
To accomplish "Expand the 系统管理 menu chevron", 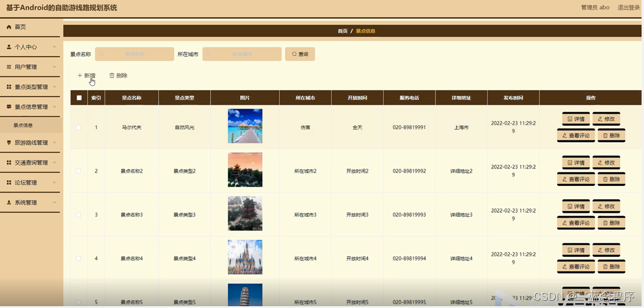I will (55, 202).
